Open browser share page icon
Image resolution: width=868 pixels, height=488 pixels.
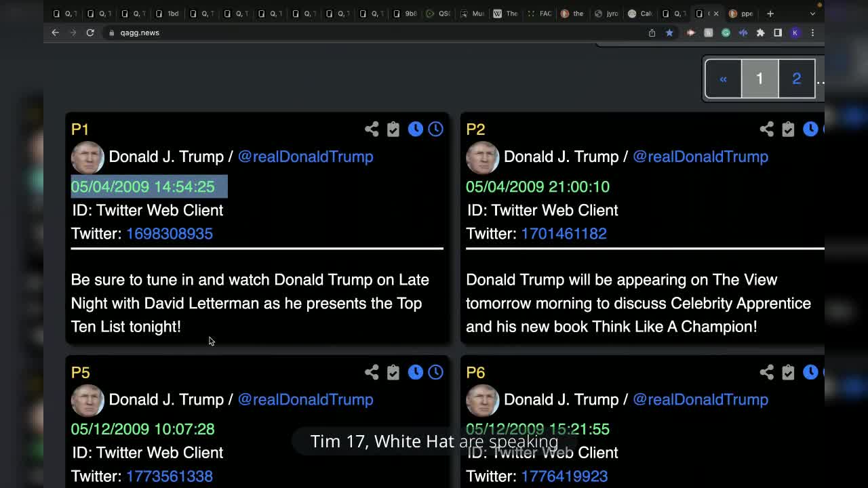[652, 33]
